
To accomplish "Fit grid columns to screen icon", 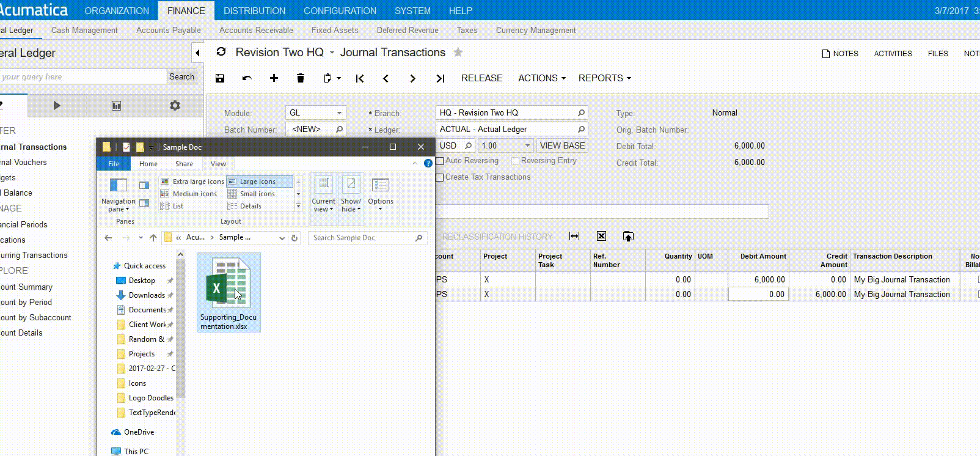I will click(x=574, y=236).
